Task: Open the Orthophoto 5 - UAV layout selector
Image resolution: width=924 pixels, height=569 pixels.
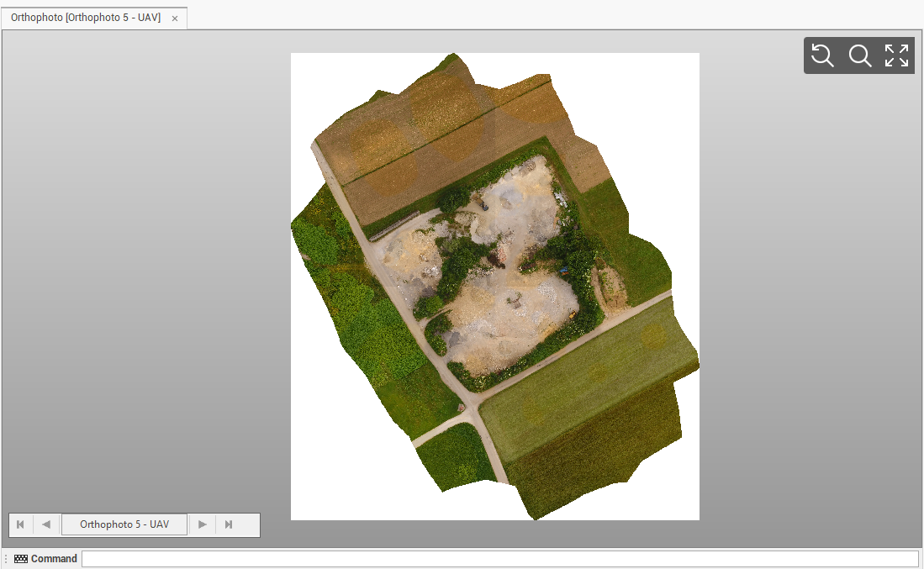Action: click(124, 524)
